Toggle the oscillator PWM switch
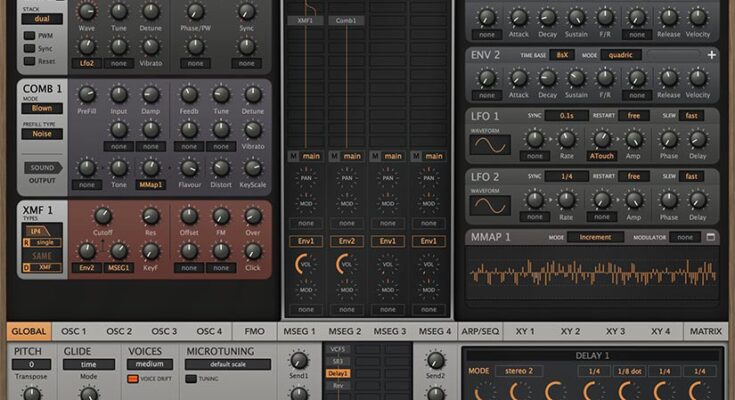Screen dimensions: 735x400 coord(30,35)
